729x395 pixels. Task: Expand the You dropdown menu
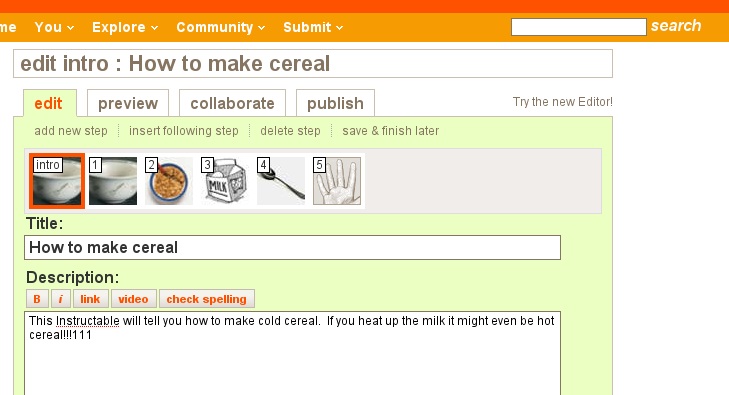pyautogui.click(x=54, y=27)
